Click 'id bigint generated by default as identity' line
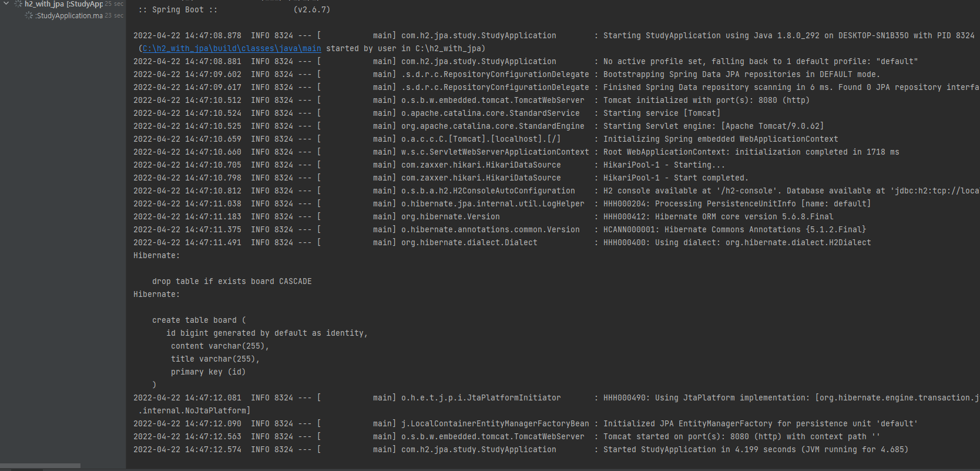The height and width of the screenshot is (471, 980). (267, 333)
